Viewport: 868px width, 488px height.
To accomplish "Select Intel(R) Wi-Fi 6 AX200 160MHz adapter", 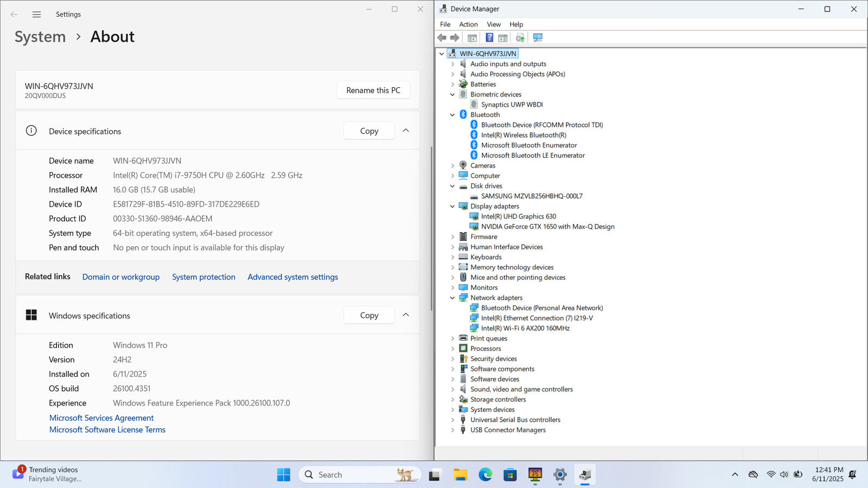I will (x=525, y=328).
